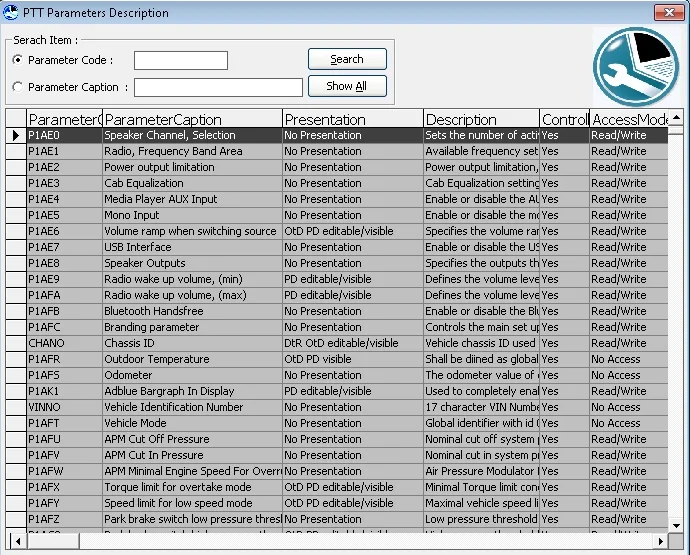Click the horizontal scrollbar right arrow
This screenshot has height=555, width=690.
[x=661, y=541]
